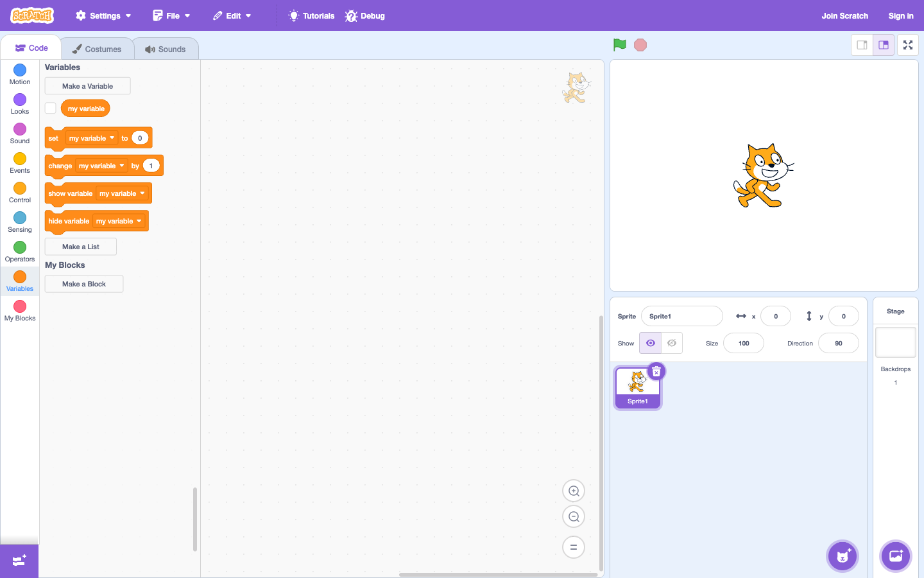Image resolution: width=924 pixels, height=578 pixels.
Task: Show the sprite using eye icon
Action: [650, 343]
